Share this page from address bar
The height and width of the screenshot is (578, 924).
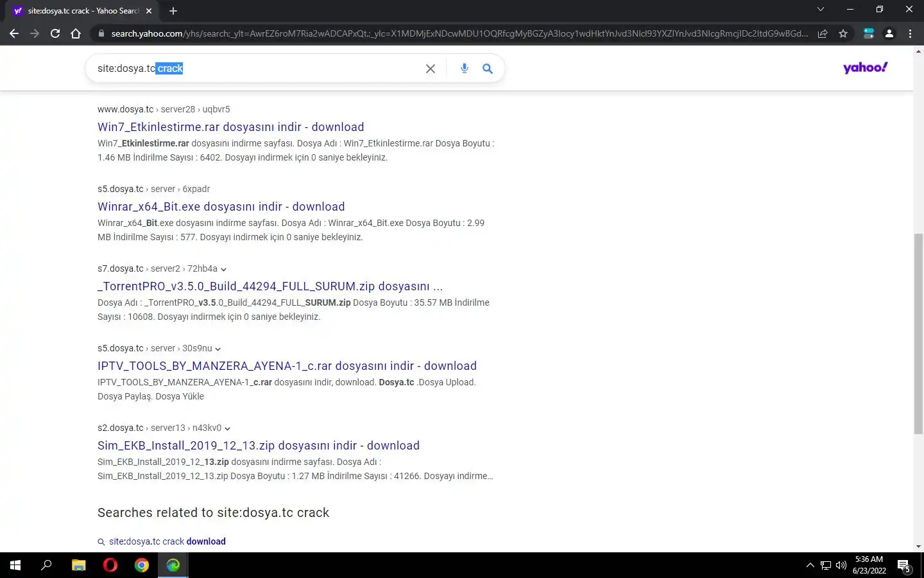coord(823,33)
